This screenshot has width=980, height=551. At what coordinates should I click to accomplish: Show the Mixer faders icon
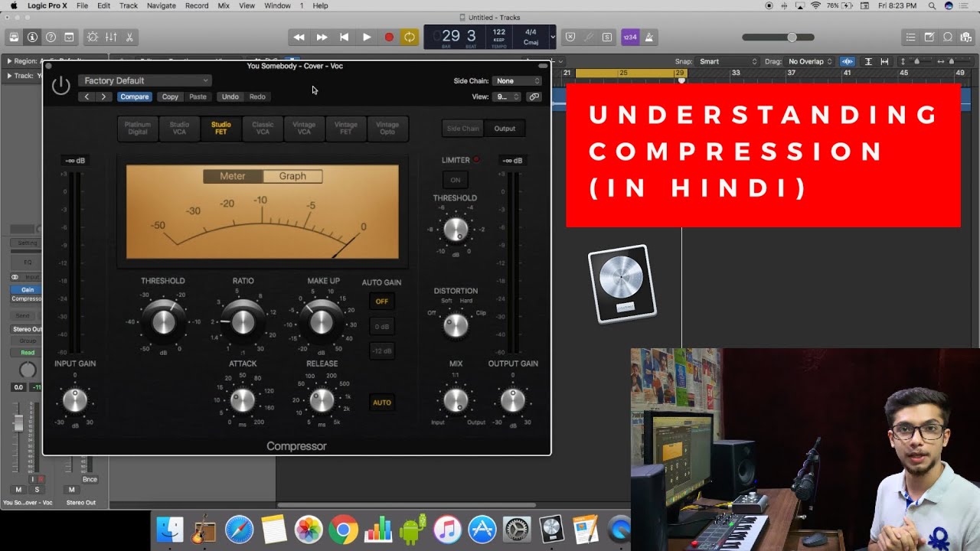[111, 37]
